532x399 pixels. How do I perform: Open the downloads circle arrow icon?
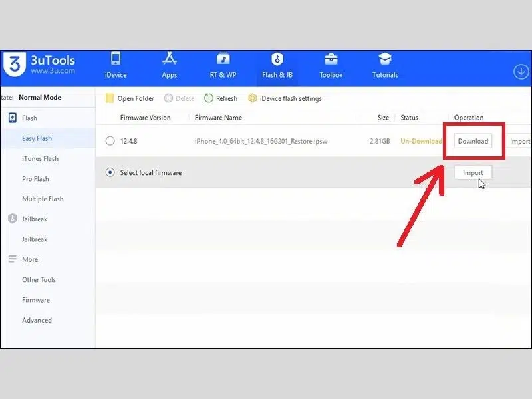(521, 72)
